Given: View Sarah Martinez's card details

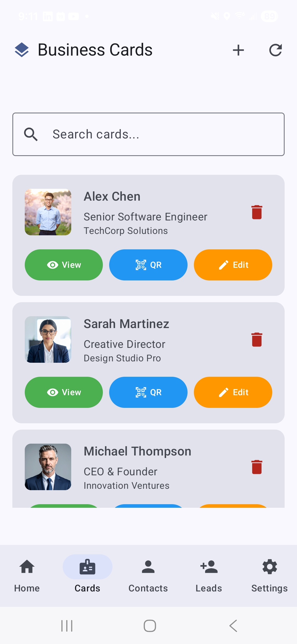Looking at the screenshot, I should (64, 392).
